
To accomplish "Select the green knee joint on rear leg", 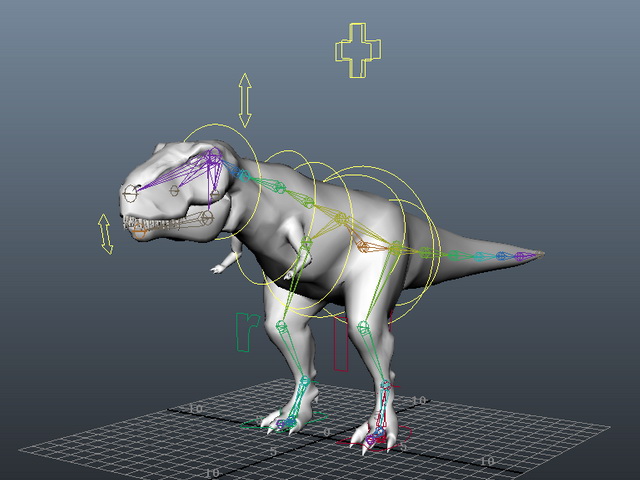I will pyautogui.click(x=363, y=327).
